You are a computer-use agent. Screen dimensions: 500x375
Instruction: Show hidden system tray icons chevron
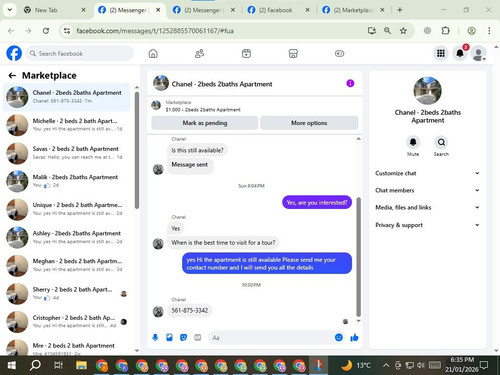386,365
